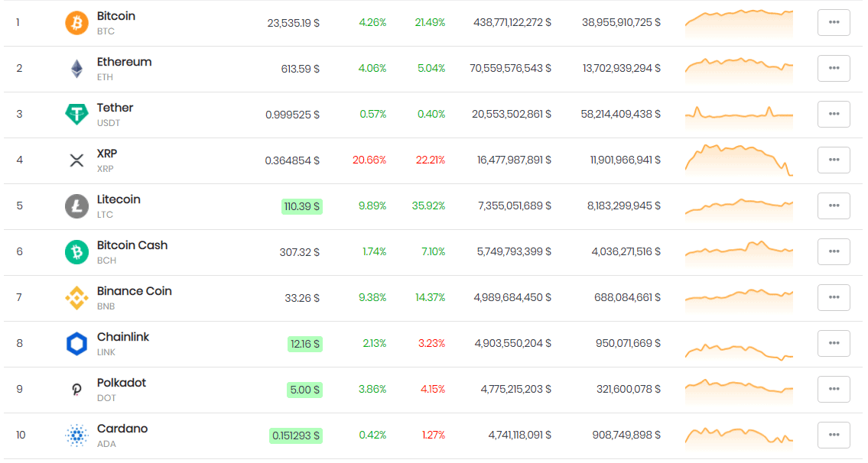
Task: Click the XRP logo icon
Action: click(76, 160)
